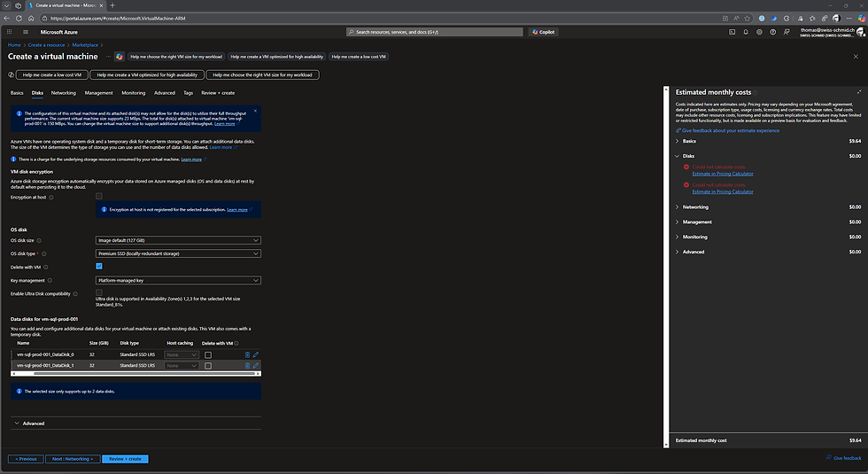The height and width of the screenshot is (474, 868).
Task: Open the OS disk type dropdown
Action: [178, 253]
